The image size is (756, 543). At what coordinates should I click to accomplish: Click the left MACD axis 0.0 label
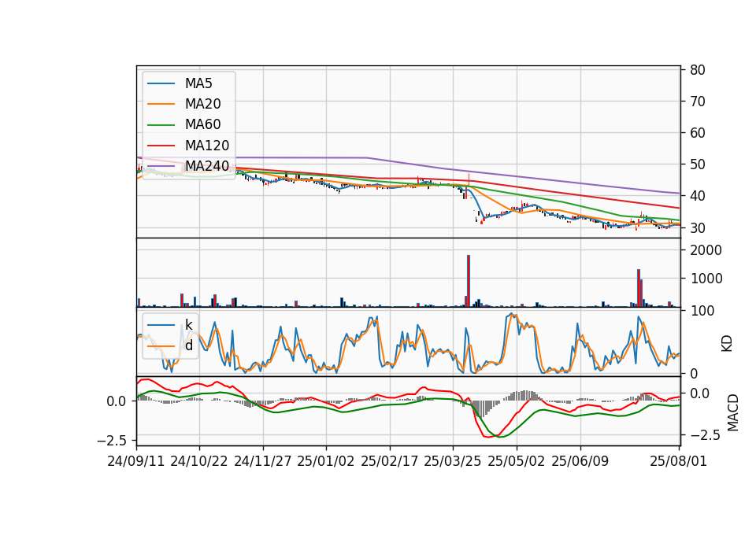[x=117, y=401]
